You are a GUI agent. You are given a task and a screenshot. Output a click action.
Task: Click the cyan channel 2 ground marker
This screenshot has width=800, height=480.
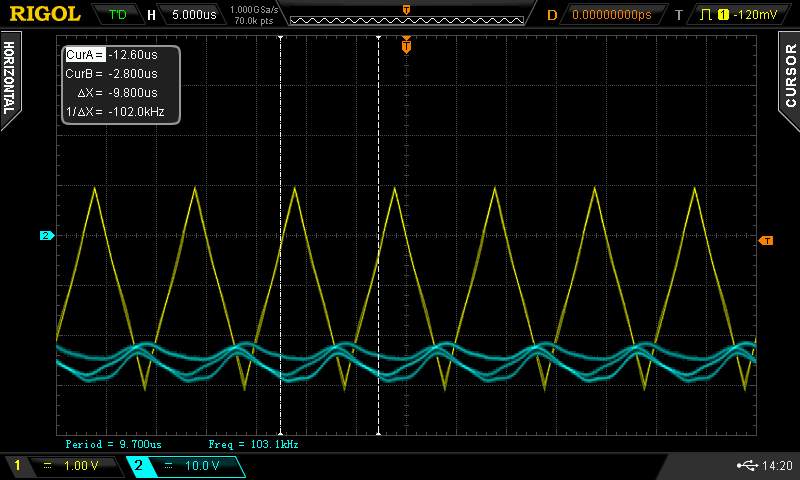pos(46,236)
